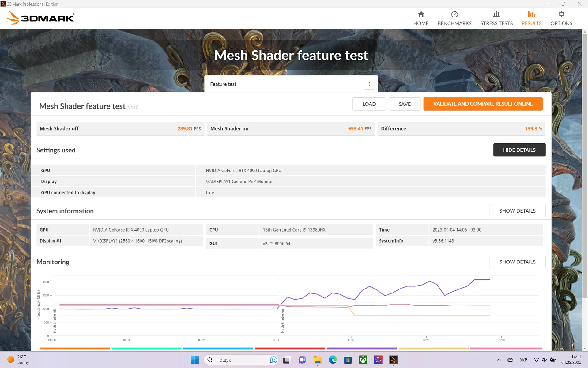The height and width of the screenshot is (368, 588).
Task: Click the pink legend color bar
Action: [506, 348]
